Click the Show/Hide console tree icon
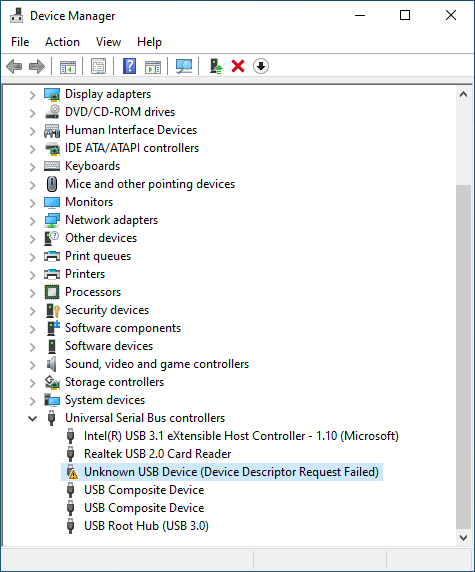Screen dimensions: 475x572 click(x=68, y=66)
